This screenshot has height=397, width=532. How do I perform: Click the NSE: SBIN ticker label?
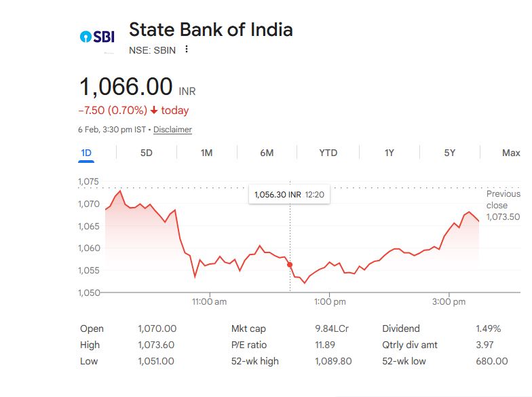point(152,49)
